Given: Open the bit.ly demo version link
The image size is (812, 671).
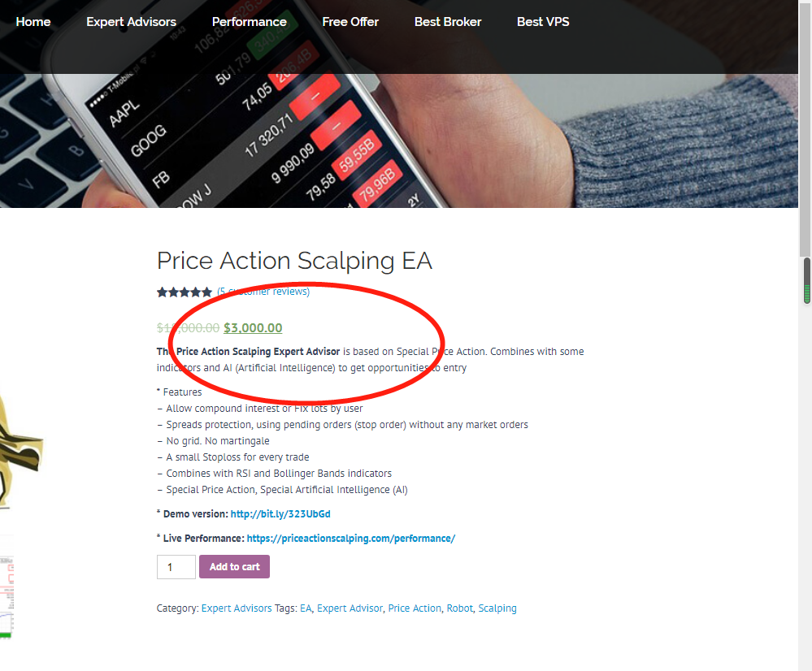Looking at the screenshot, I should [280, 514].
